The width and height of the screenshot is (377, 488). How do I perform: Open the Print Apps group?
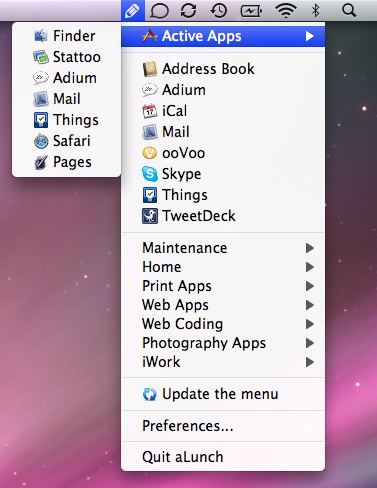[223, 286]
